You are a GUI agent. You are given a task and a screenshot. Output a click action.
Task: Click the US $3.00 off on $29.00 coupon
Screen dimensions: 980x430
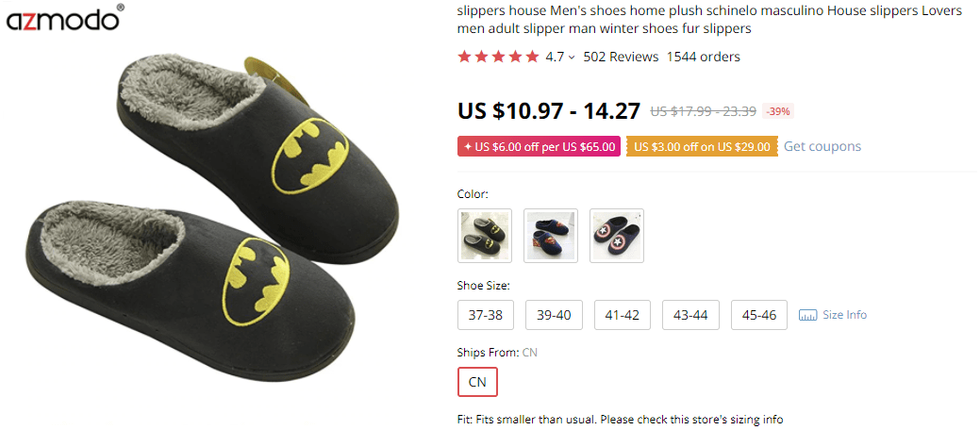point(702,146)
